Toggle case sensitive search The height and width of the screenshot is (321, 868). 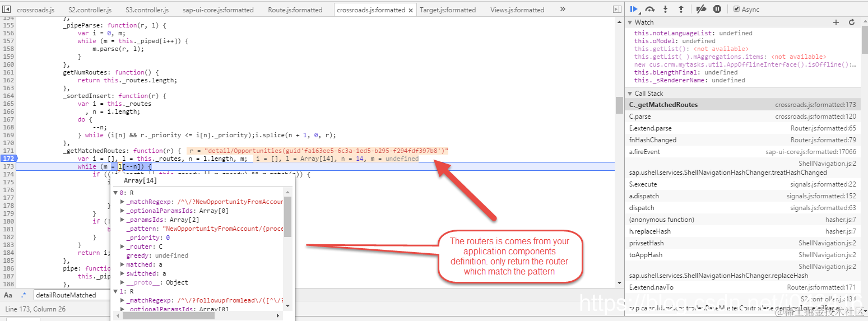(x=8, y=295)
